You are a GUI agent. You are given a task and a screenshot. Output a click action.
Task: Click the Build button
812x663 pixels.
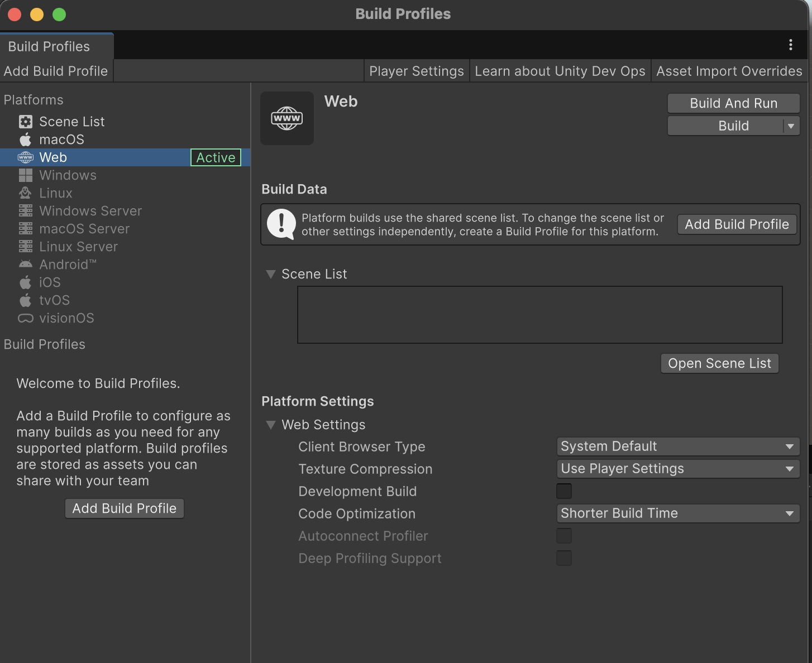pos(726,126)
